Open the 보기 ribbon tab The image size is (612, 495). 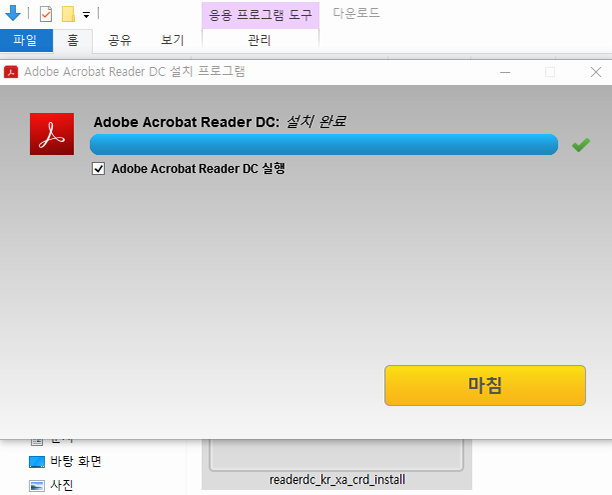(x=172, y=40)
